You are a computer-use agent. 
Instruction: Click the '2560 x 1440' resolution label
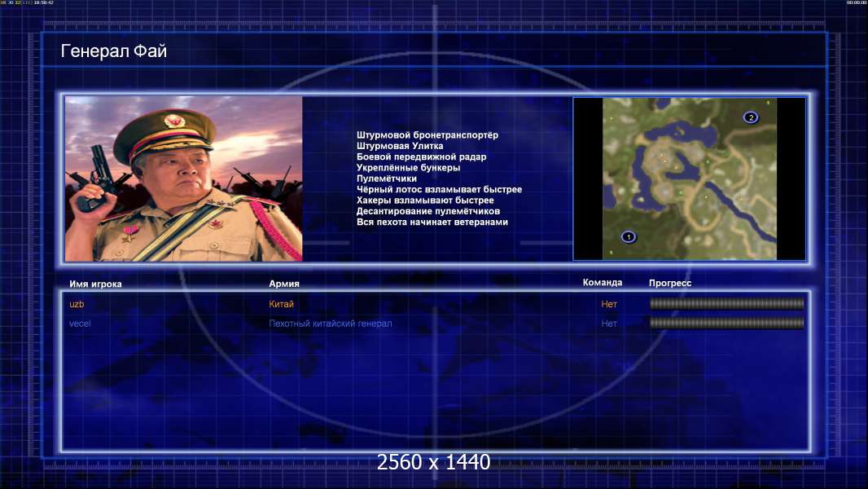click(x=433, y=462)
